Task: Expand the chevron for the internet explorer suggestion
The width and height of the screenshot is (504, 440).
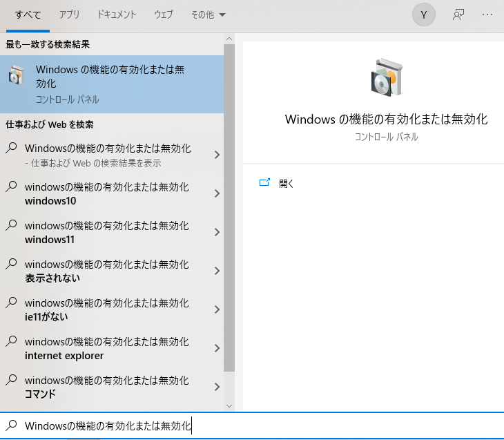Action: 217,348
